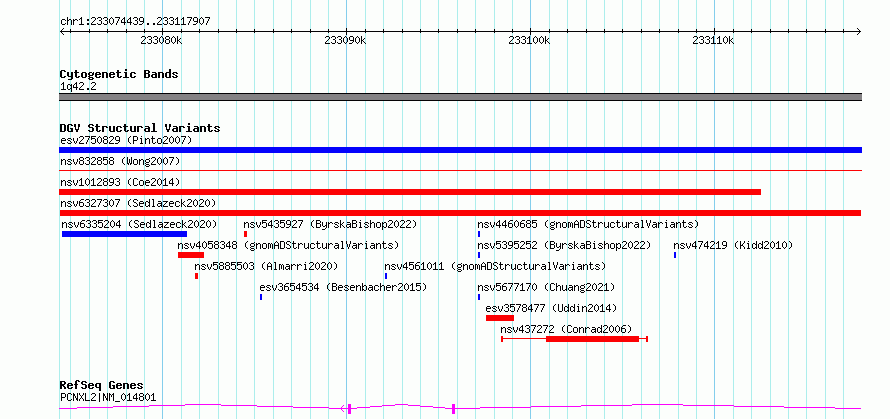Screen dimensions: 890x419
Task: Click the 1q42.2 band label
Action: pos(78,86)
